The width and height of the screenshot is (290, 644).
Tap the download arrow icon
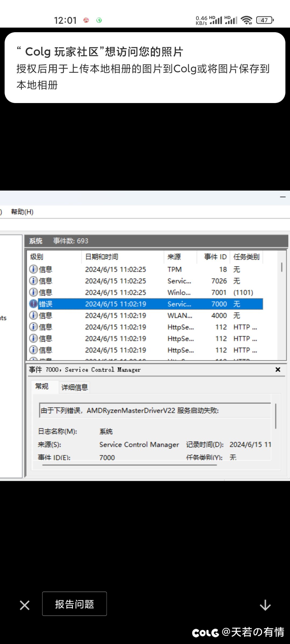tap(265, 605)
